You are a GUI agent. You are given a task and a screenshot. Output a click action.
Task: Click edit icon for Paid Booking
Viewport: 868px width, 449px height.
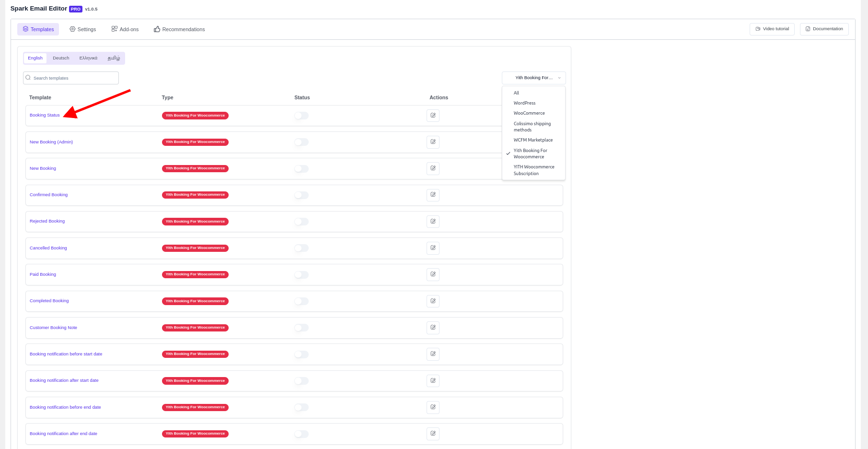(433, 275)
